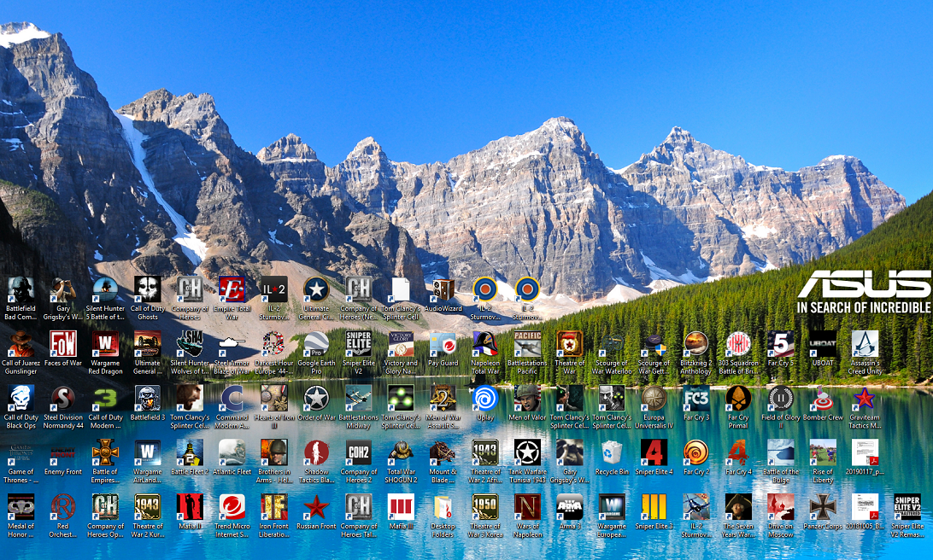Screen dimensions: 933x560
Task: Launch Napoleon Total War
Action: click(x=485, y=344)
